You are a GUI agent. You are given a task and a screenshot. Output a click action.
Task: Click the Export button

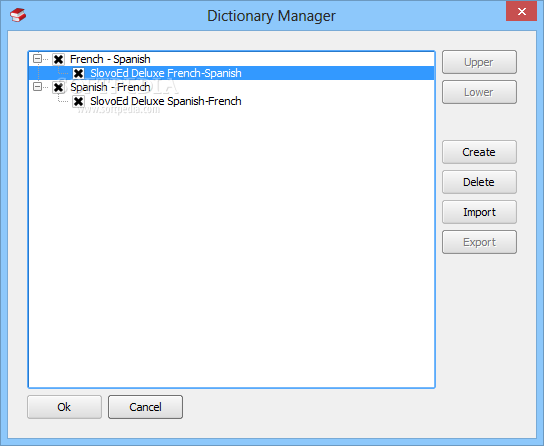coord(479,242)
